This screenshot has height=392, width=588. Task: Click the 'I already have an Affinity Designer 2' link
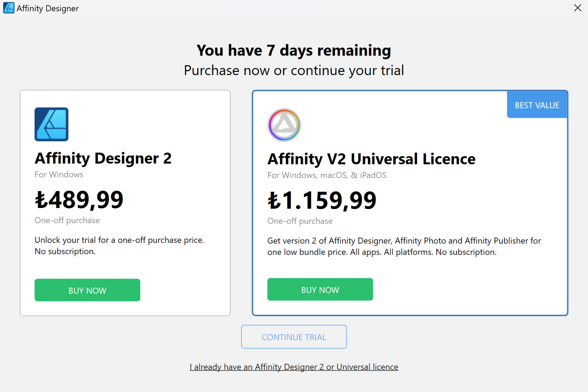294,367
